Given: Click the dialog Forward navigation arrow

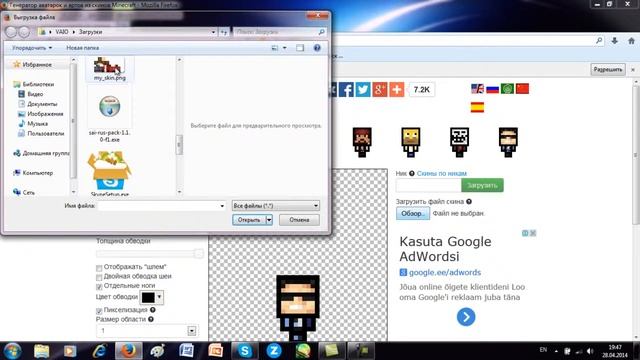Looking at the screenshot, I should tap(24, 32).
